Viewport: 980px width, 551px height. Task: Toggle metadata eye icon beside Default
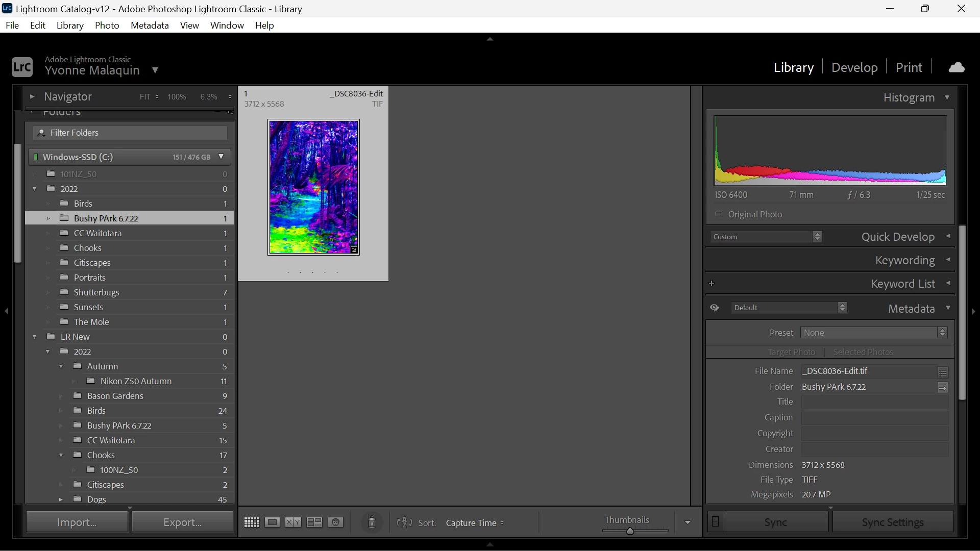pos(715,308)
